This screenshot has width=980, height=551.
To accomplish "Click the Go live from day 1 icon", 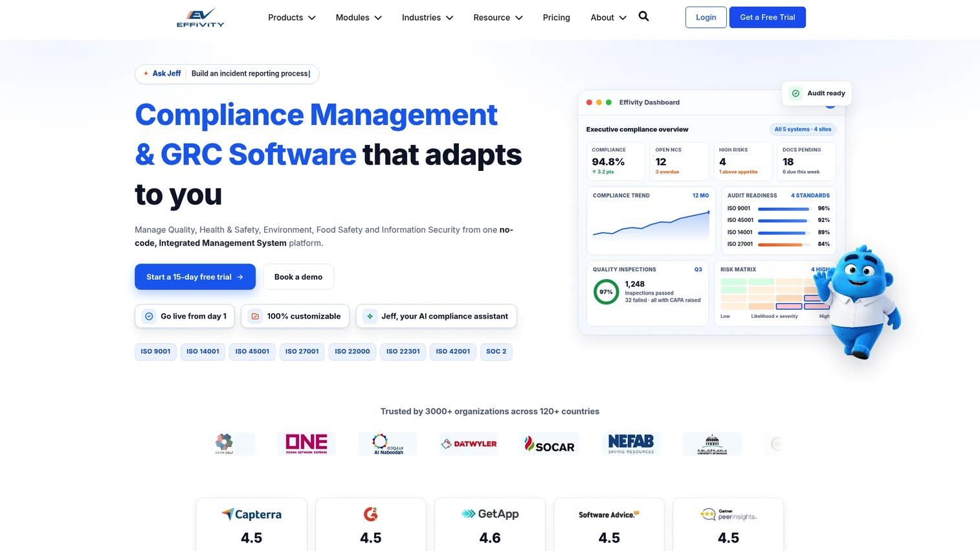I will click(149, 316).
